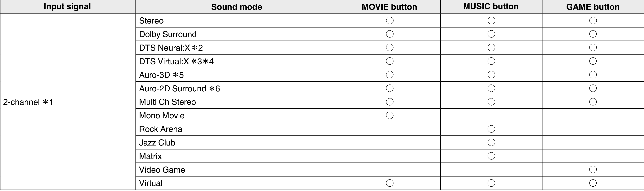This screenshot has height=191, width=644.
Task: Click the Input signal column header
Action: (67, 7)
